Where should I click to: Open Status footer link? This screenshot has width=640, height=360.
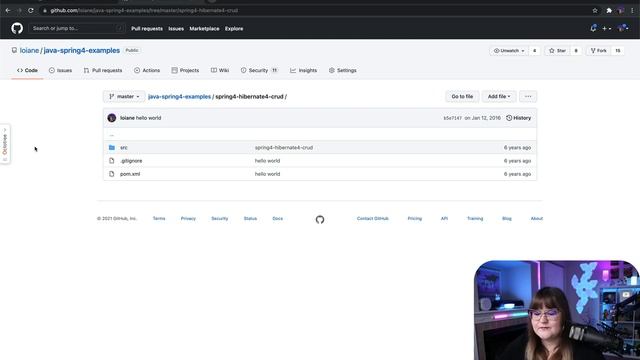[x=250, y=218]
